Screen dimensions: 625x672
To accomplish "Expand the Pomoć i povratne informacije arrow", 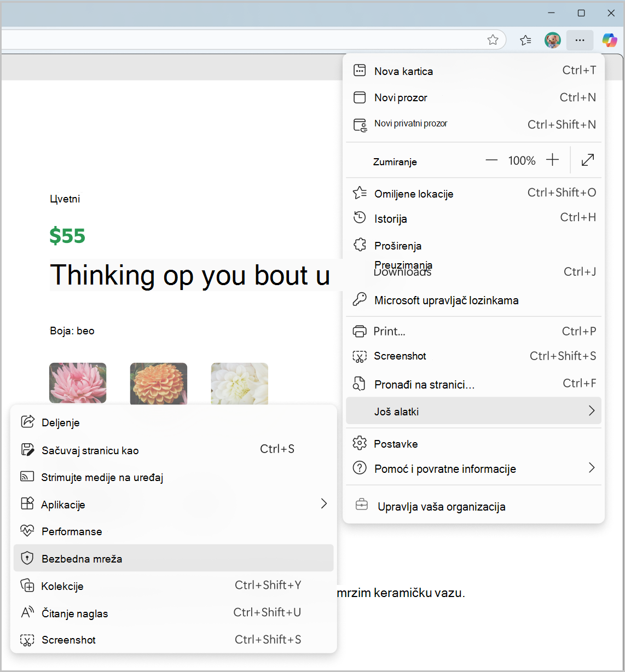I will click(x=592, y=467).
